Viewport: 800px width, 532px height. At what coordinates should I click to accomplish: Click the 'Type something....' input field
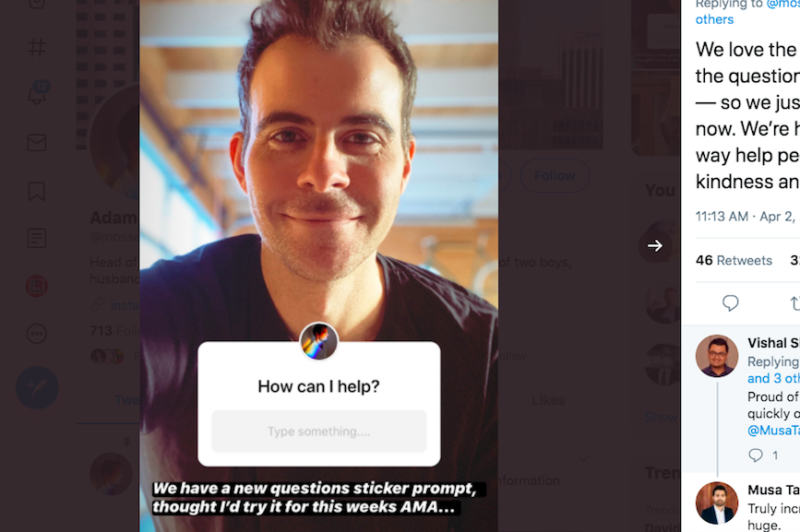[319, 432]
